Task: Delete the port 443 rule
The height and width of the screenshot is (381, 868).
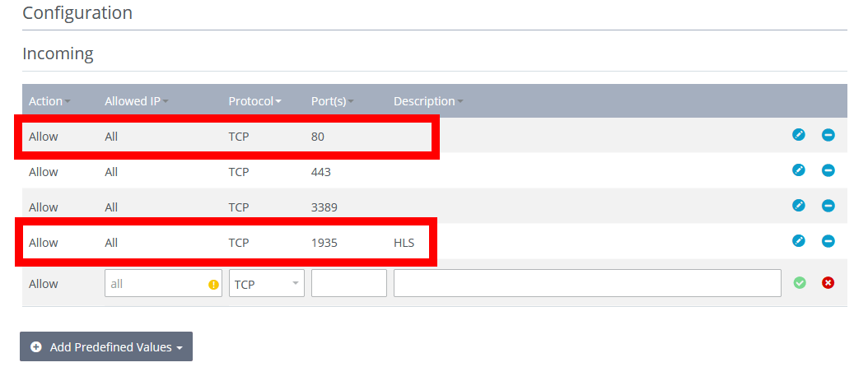Action: click(828, 170)
